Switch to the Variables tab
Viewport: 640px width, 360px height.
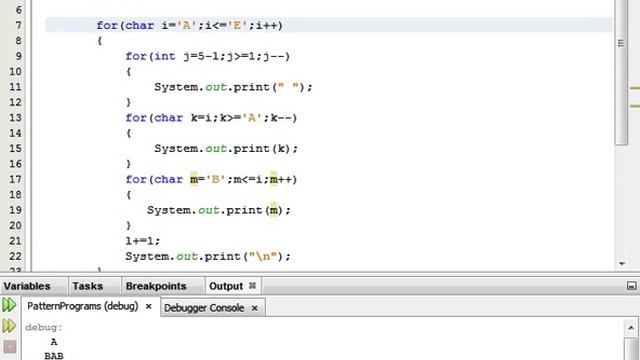[27, 286]
